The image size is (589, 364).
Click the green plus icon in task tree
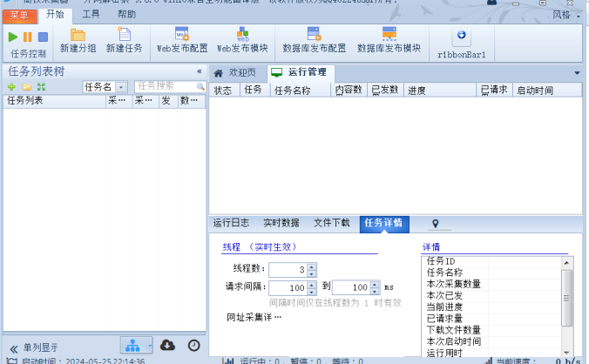click(11, 87)
